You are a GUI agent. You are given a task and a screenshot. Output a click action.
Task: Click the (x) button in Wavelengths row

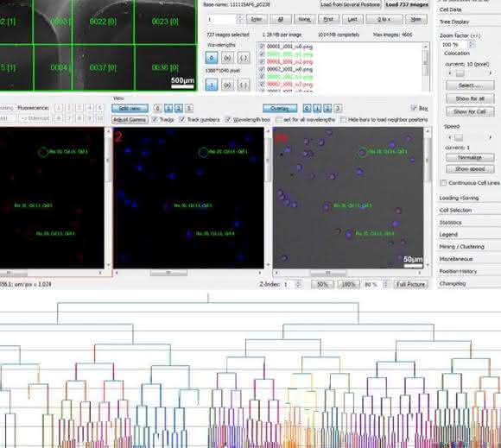(227, 58)
